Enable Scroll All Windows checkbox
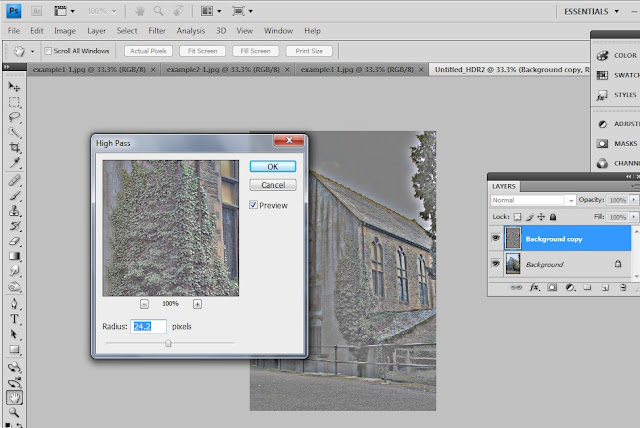The width and height of the screenshot is (640, 428). click(46, 51)
